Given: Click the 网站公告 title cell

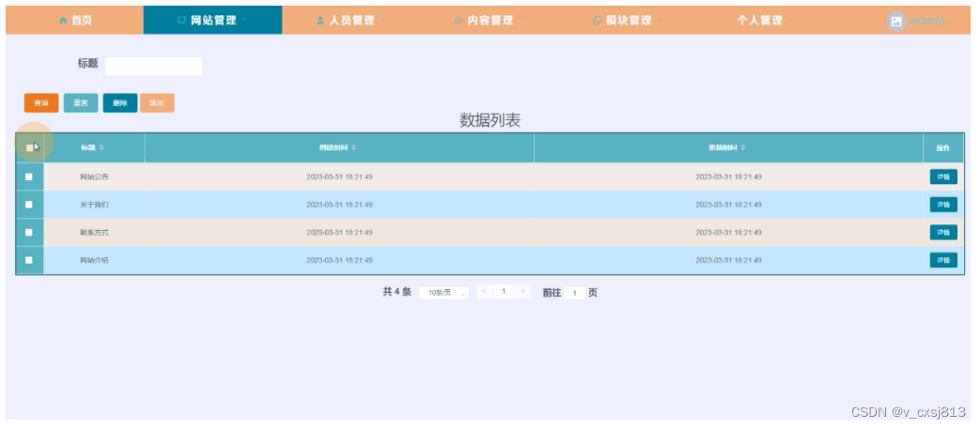Looking at the screenshot, I should click(94, 177).
